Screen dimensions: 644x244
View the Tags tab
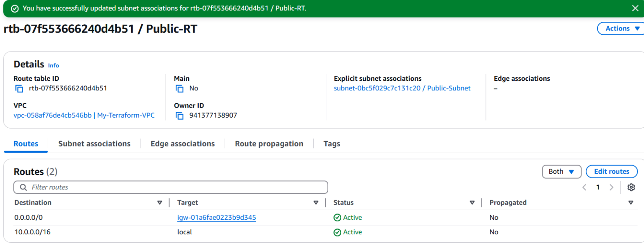coord(331,144)
